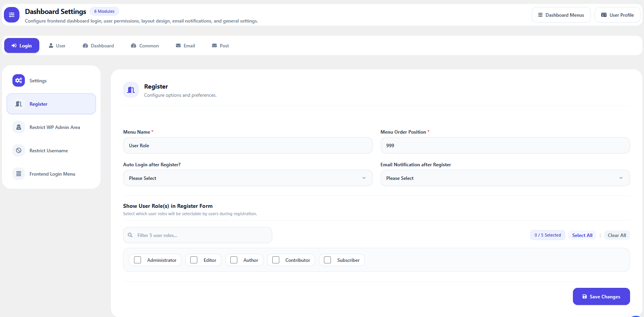Click the Menu Name input field

point(248,145)
